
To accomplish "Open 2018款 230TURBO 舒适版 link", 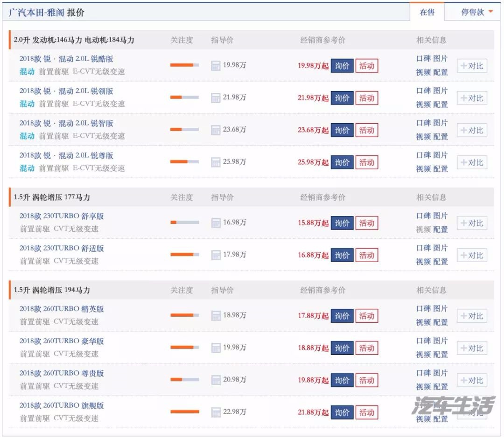I will [62, 248].
